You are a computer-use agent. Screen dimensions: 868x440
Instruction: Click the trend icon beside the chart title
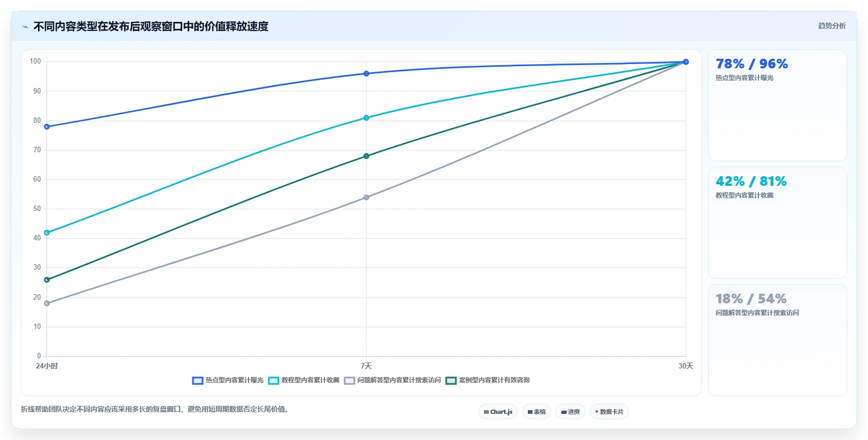click(x=25, y=27)
